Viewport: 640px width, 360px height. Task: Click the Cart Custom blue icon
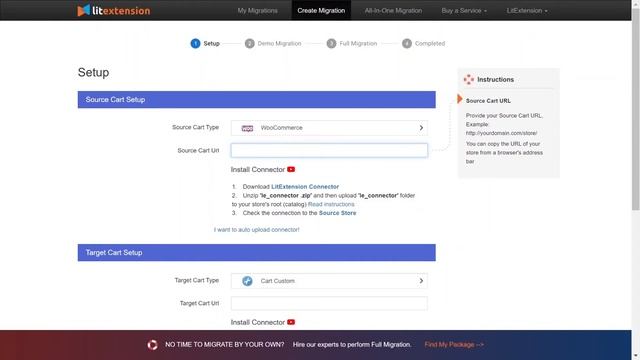(x=247, y=281)
